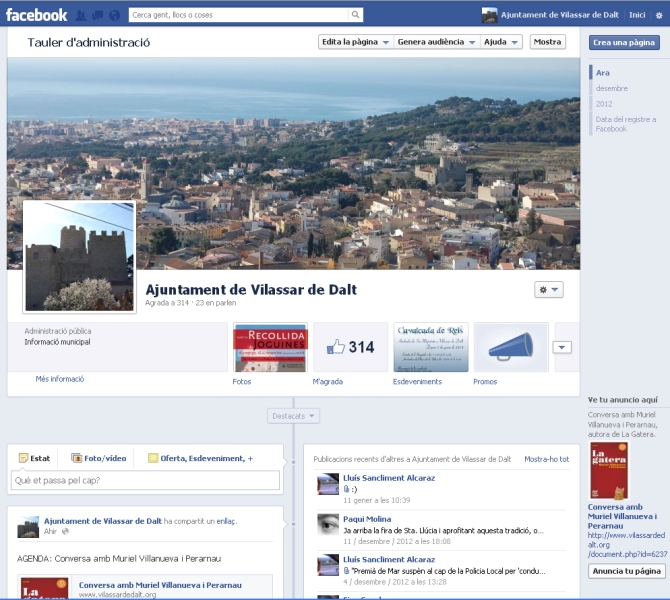Open the page gear dropdown beside title
670x600 pixels.
(x=549, y=289)
